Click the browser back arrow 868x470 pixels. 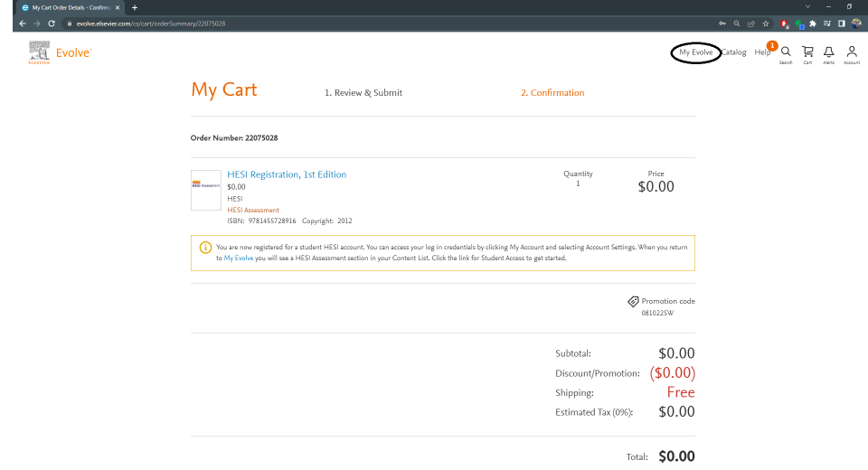pyautogui.click(x=23, y=23)
